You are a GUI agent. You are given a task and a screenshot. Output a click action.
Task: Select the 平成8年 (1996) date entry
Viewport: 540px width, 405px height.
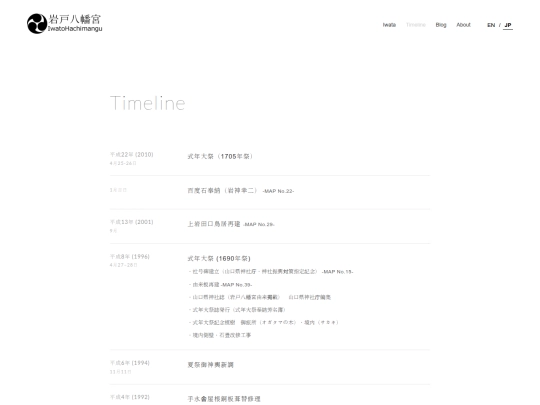tap(129, 257)
